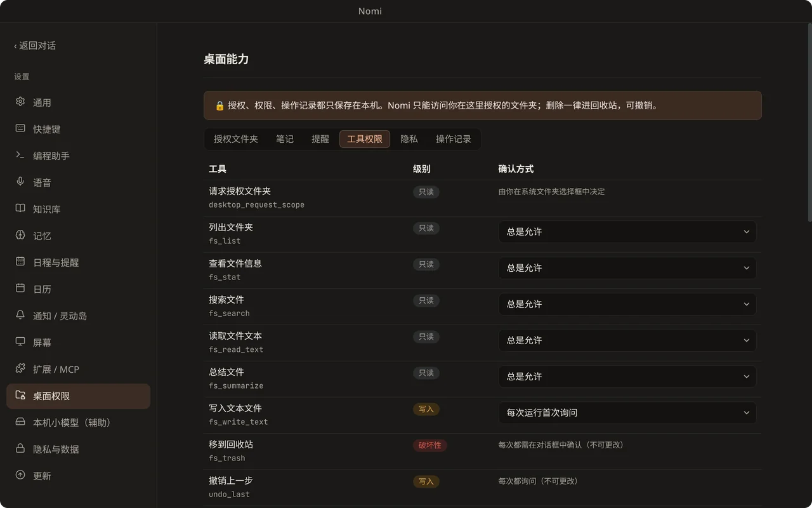This screenshot has width=812, height=508.
Task: Click the vertical scrollbar on the right
Action: point(809,123)
